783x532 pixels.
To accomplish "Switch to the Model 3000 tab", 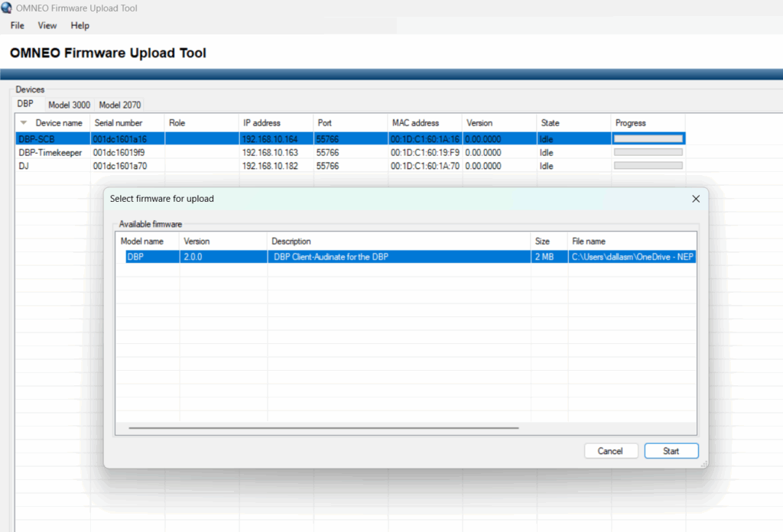I will 69,105.
